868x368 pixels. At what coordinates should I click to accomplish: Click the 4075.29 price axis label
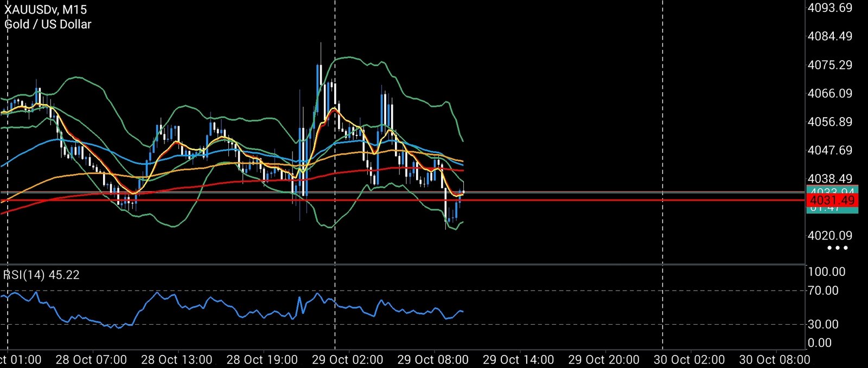[830, 65]
